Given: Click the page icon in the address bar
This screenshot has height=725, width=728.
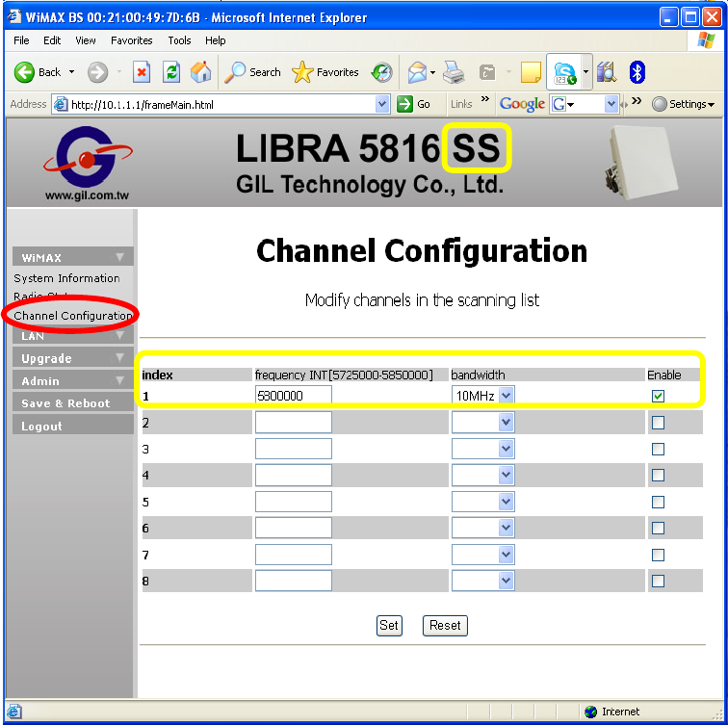Looking at the screenshot, I should tap(61, 104).
